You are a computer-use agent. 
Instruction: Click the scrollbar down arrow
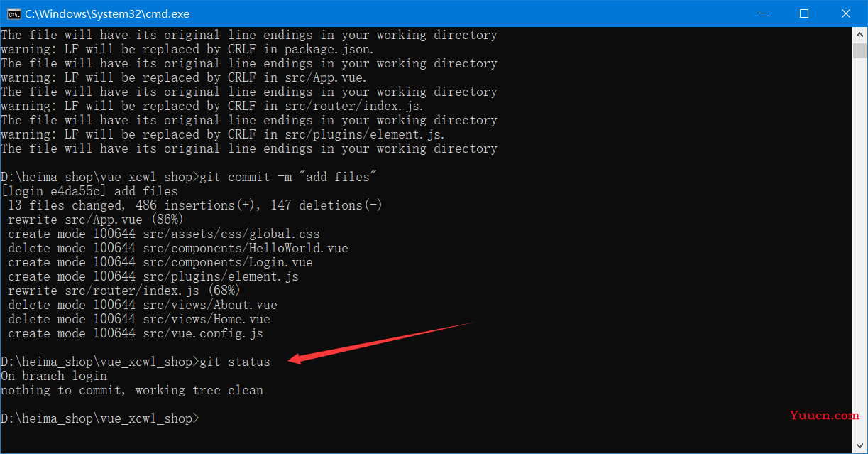coord(859,446)
